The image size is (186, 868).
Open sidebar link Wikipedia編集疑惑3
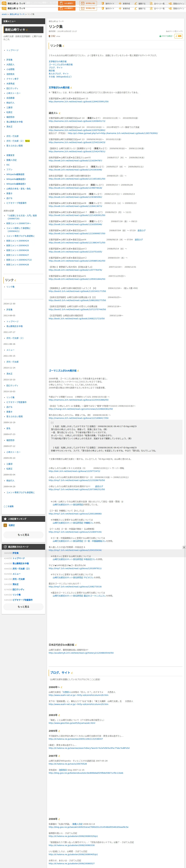pos(16,184)
